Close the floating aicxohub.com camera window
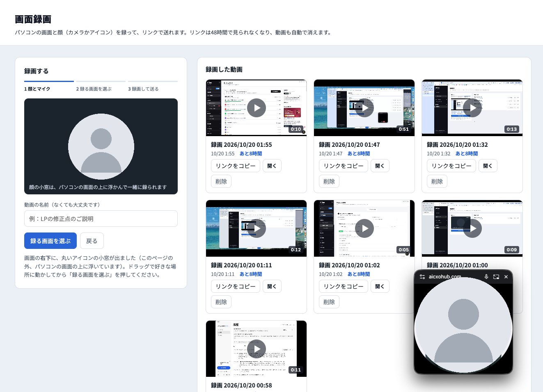 pyautogui.click(x=506, y=277)
